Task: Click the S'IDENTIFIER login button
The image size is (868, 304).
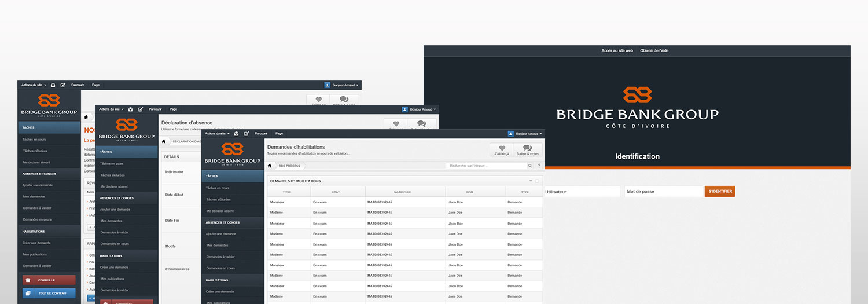Action: pos(720,191)
